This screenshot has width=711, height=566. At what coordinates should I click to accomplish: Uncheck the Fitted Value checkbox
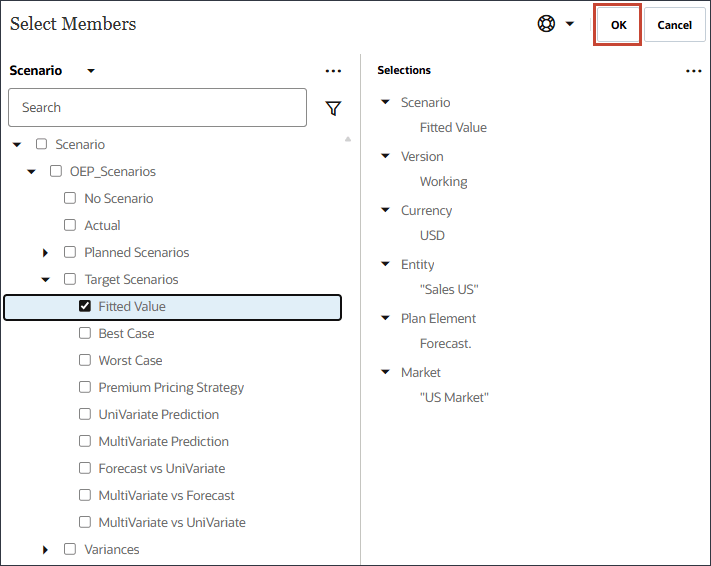[x=85, y=307]
